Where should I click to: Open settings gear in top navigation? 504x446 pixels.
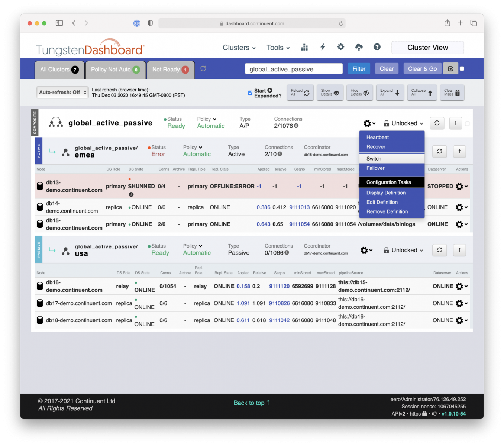[x=340, y=47]
